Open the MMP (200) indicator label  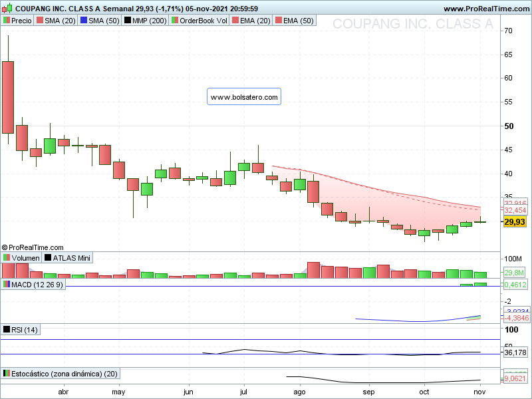[145, 21]
